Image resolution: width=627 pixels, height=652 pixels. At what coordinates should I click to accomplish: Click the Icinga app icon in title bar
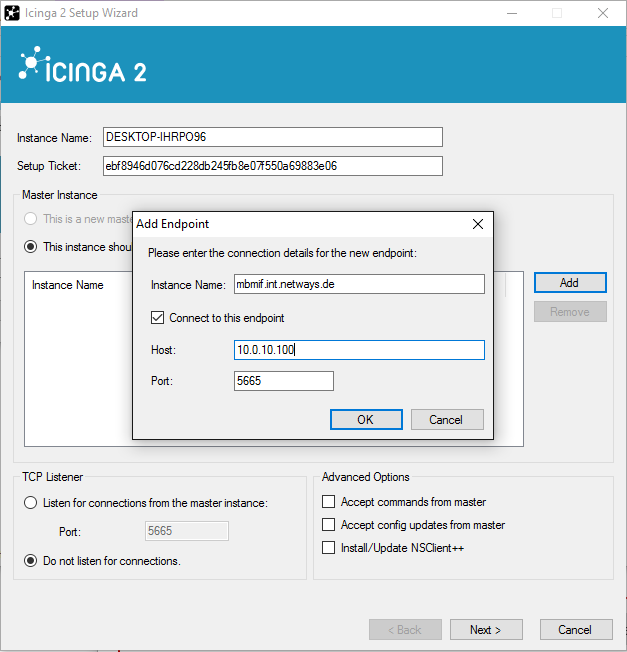12,13
